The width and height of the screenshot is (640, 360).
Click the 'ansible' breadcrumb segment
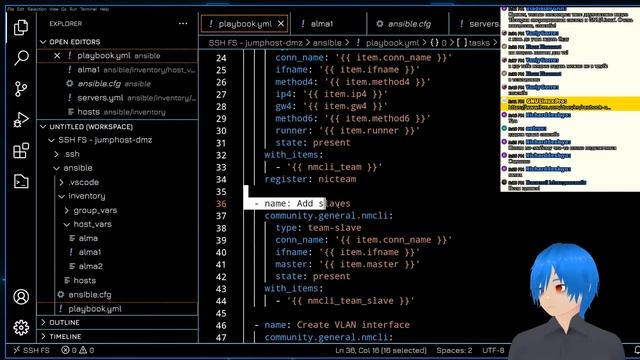pos(327,42)
